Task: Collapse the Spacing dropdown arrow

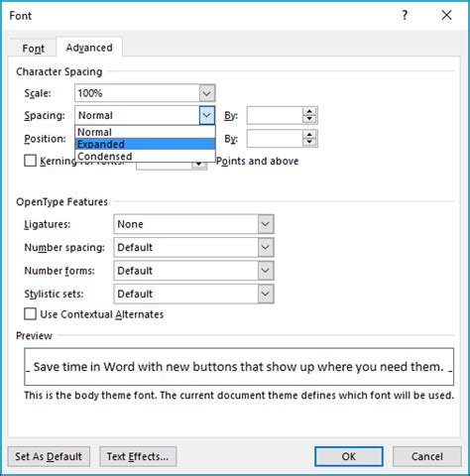Action: pos(207,115)
